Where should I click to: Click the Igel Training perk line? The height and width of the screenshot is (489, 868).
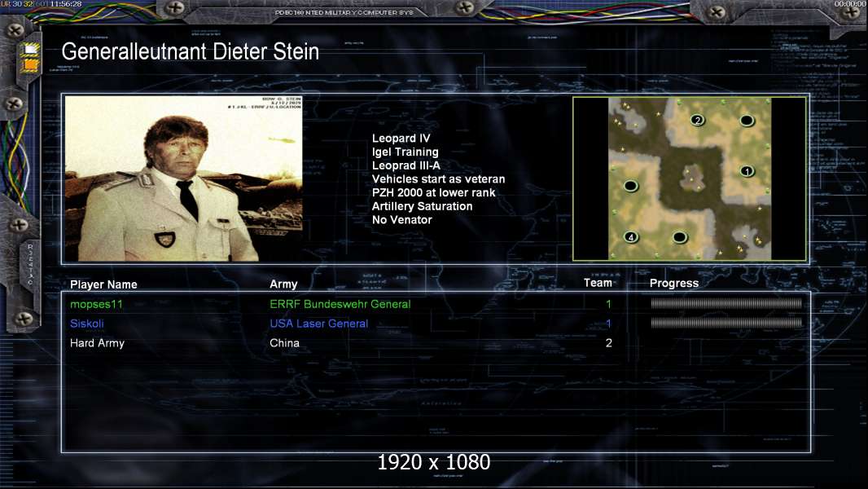click(406, 152)
